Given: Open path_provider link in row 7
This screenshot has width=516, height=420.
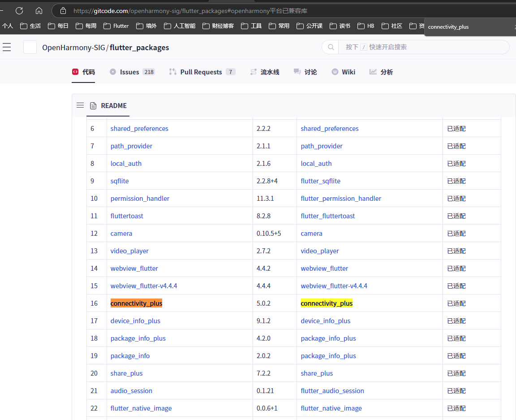Looking at the screenshot, I should click(131, 146).
